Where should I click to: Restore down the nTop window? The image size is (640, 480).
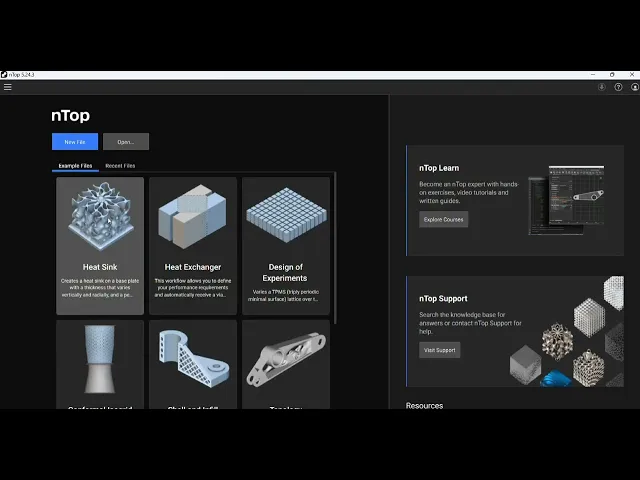(612, 75)
